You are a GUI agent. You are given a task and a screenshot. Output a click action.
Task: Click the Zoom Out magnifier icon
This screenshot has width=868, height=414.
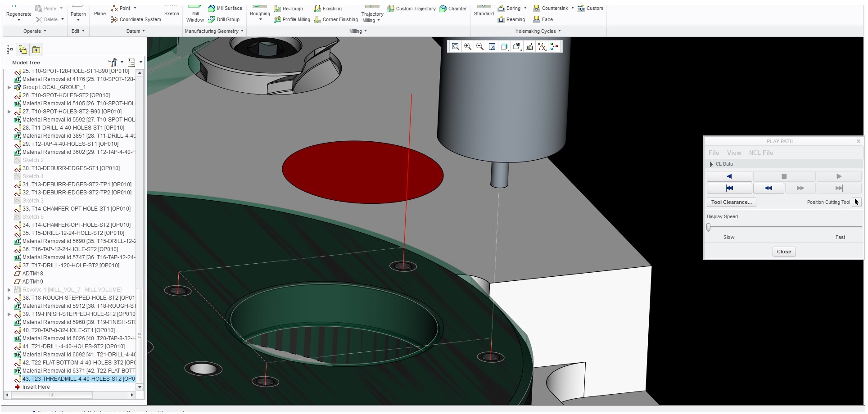pyautogui.click(x=480, y=46)
